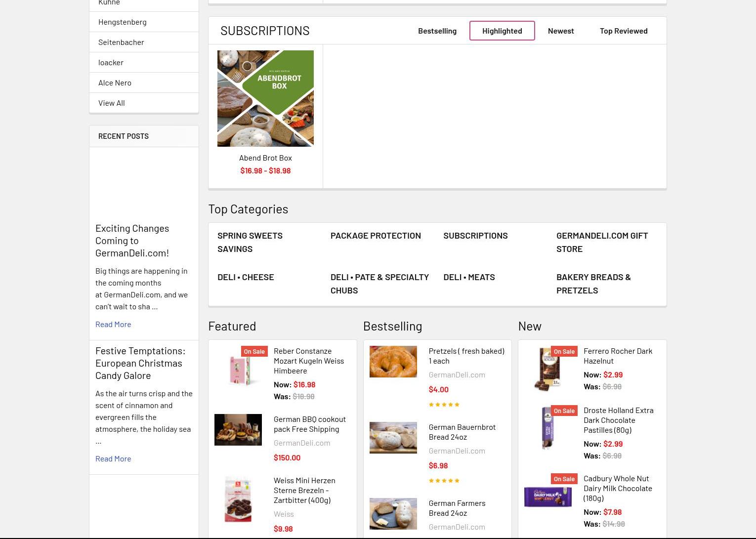This screenshot has height=539, width=756.
Task: Click the Pretzels five-star rating
Action: [444, 405]
